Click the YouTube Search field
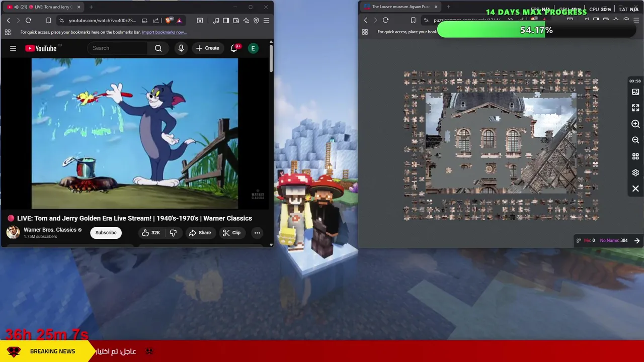The height and width of the screenshot is (362, 644). (x=118, y=48)
